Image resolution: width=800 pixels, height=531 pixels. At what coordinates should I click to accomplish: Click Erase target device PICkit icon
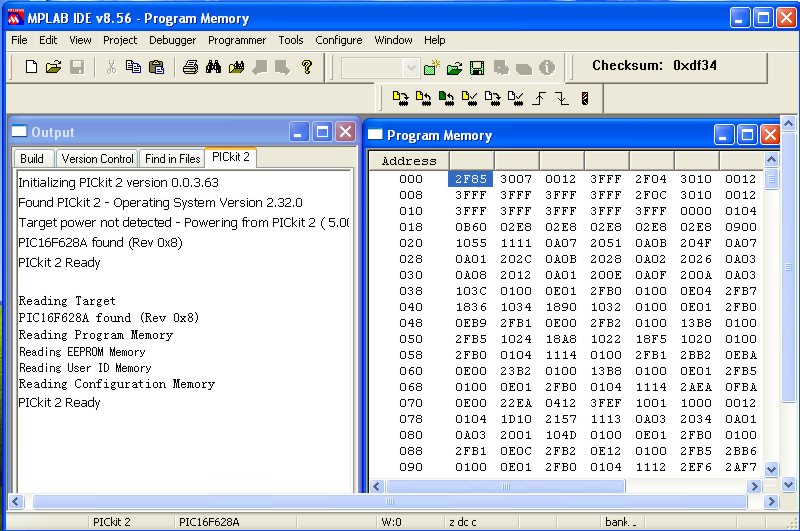(492, 98)
